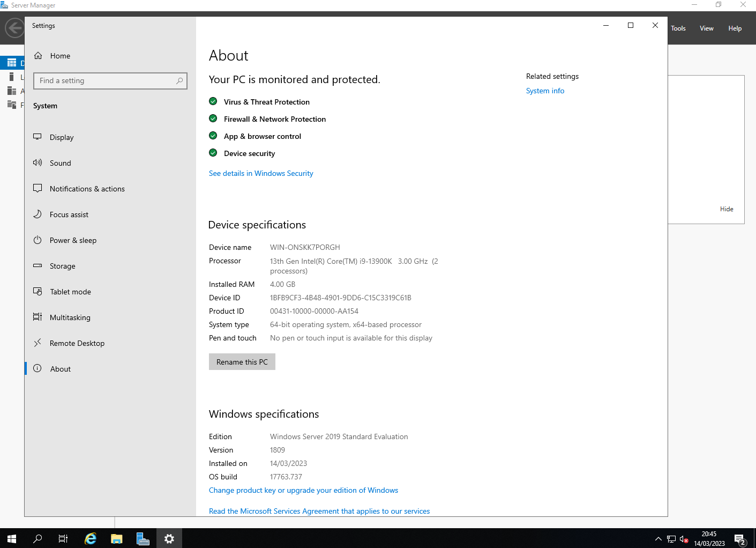
Task: Click Change product key or upgrade link
Action: coord(303,490)
